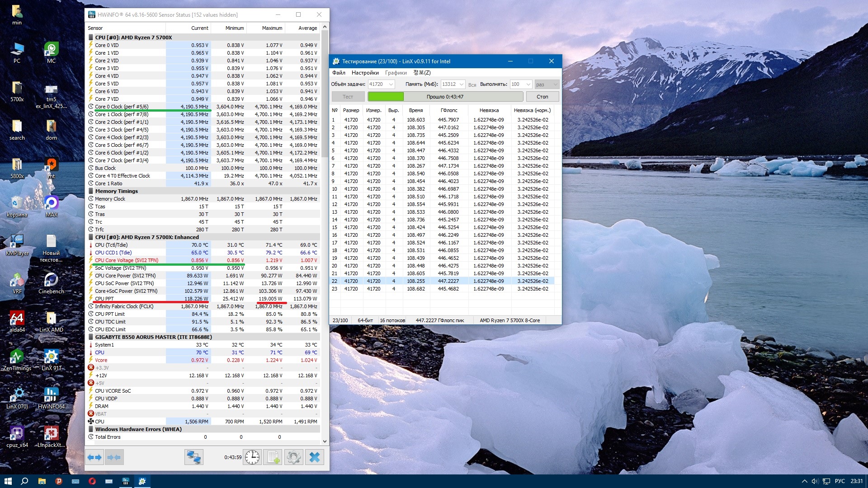Click the HWiNFO scrollbar down arrow
This screenshot has height=488, width=868.
point(325,441)
